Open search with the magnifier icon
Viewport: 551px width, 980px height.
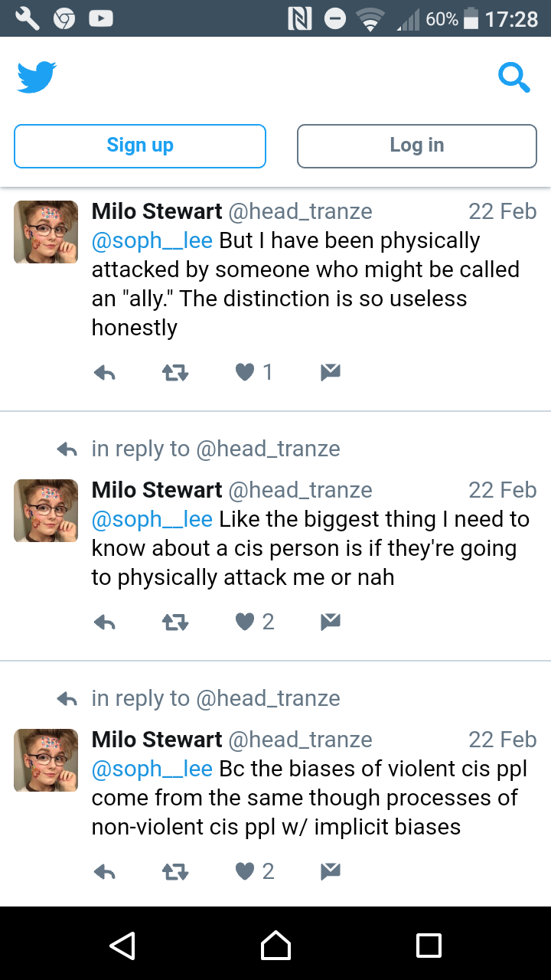tap(514, 77)
